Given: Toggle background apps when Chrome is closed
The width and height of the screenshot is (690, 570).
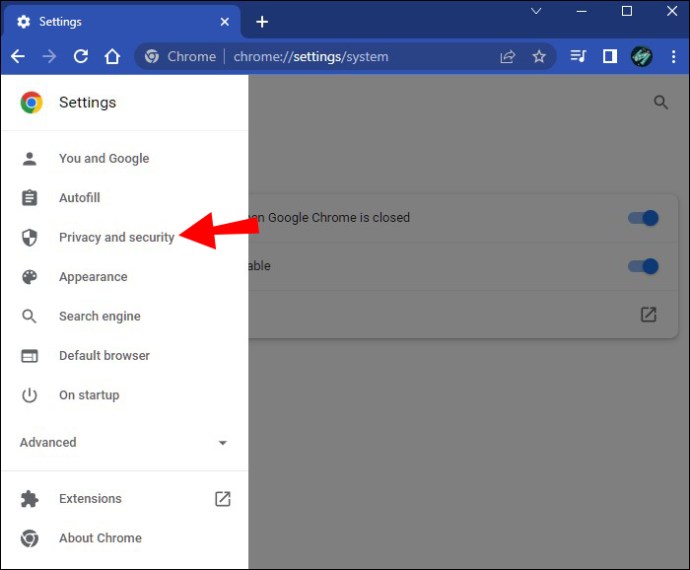Looking at the screenshot, I should point(643,218).
